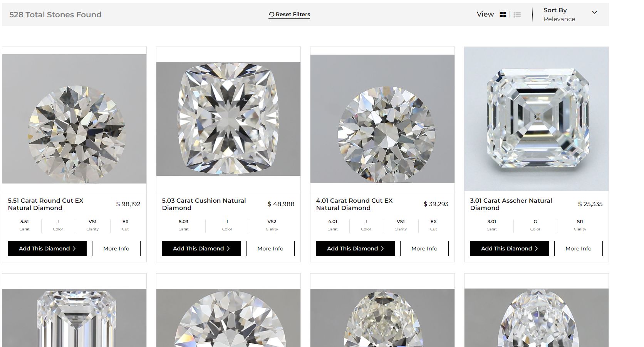Click the Reset Filters link
644x347 pixels.
point(293,14)
